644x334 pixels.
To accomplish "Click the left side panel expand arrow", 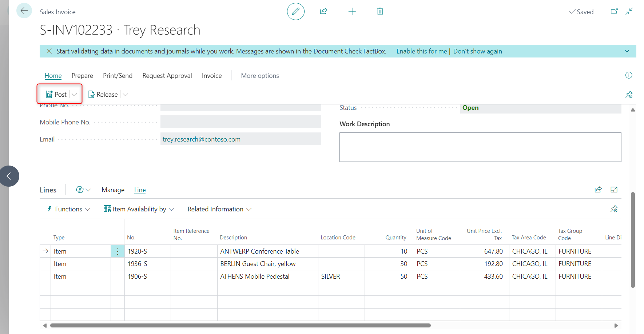I will pyautogui.click(x=9, y=176).
